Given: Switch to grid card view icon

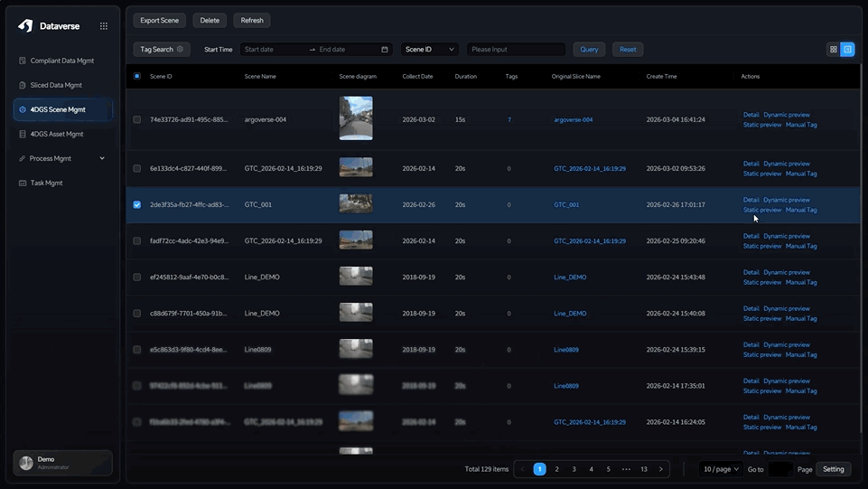Looking at the screenshot, I should tap(833, 50).
